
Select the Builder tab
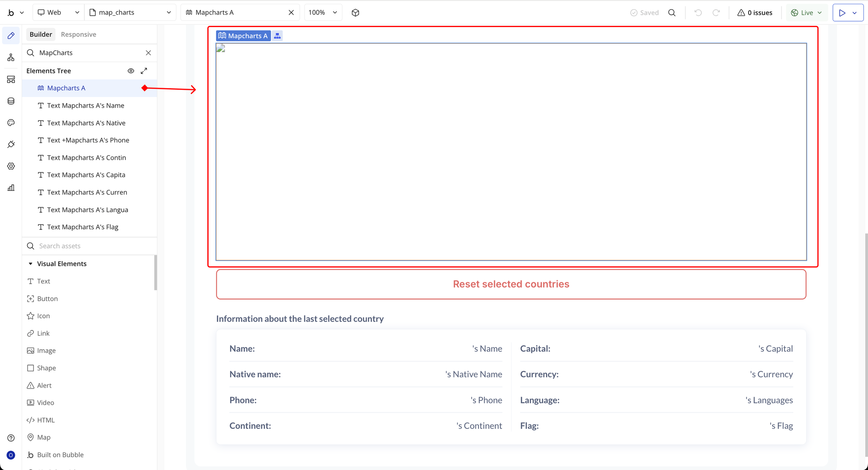pos(41,34)
